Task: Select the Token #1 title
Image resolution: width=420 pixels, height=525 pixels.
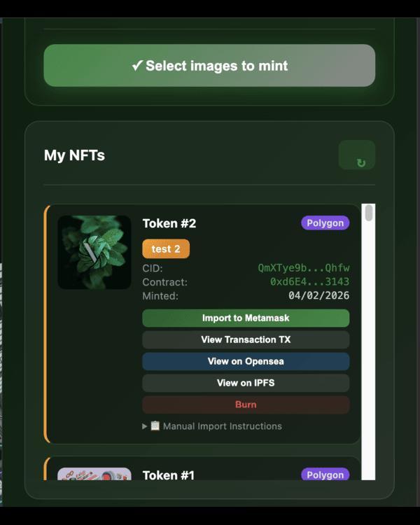Action: point(168,475)
